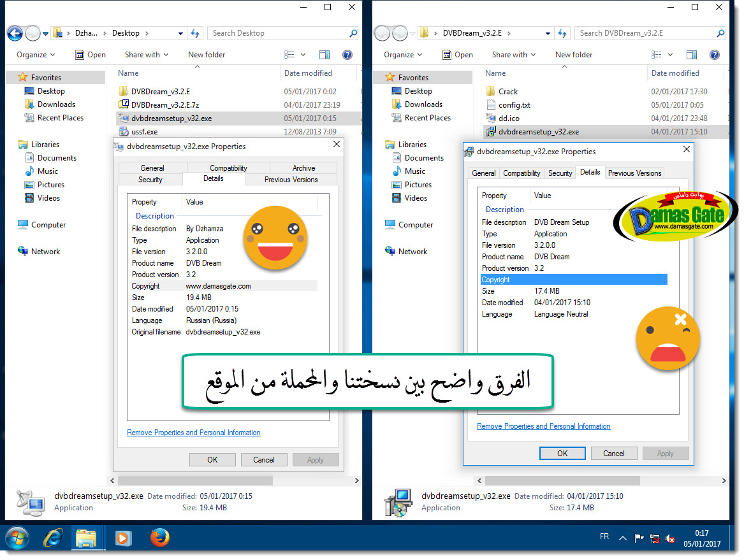
Task: Click New folder in left Explorer toolbar
Action: 207,55
